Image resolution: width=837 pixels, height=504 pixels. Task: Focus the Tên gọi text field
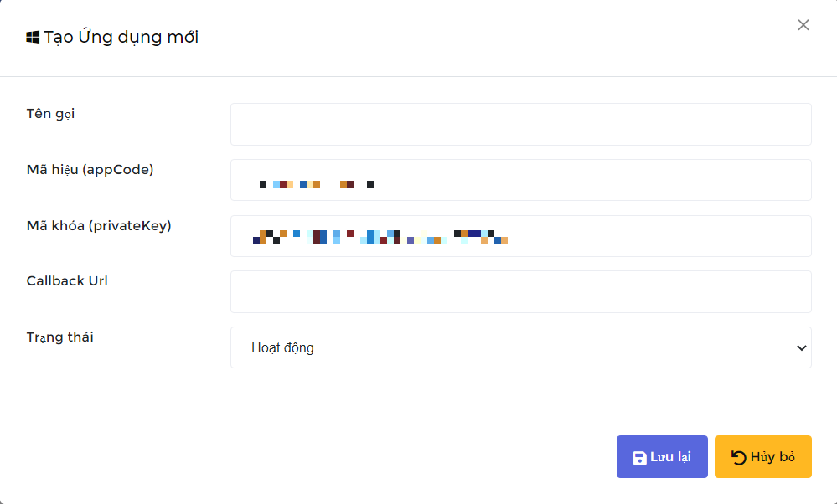point(521,124)
